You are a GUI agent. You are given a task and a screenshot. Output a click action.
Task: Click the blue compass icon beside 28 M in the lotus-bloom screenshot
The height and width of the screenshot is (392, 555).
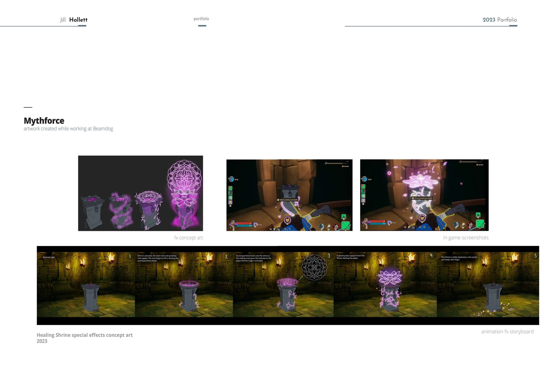click(x=365, y=179)
